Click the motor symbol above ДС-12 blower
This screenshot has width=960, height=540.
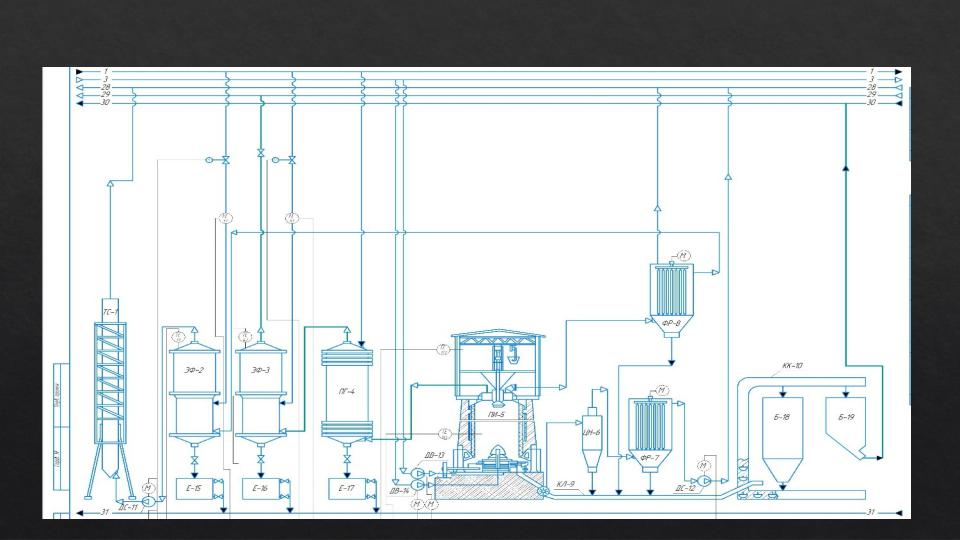pos(704,466)
